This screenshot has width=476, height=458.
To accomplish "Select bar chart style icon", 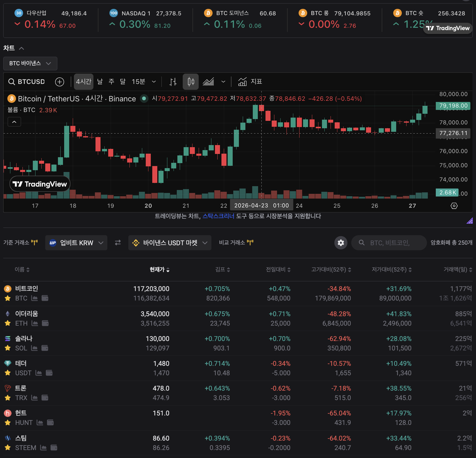I will [173, 82].
